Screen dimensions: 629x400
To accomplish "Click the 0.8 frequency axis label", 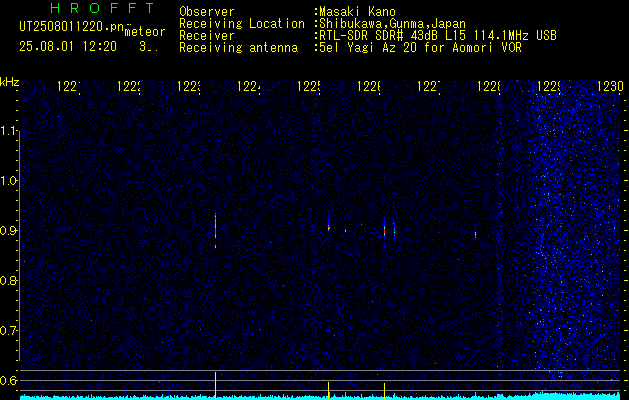I will point(9,280).
